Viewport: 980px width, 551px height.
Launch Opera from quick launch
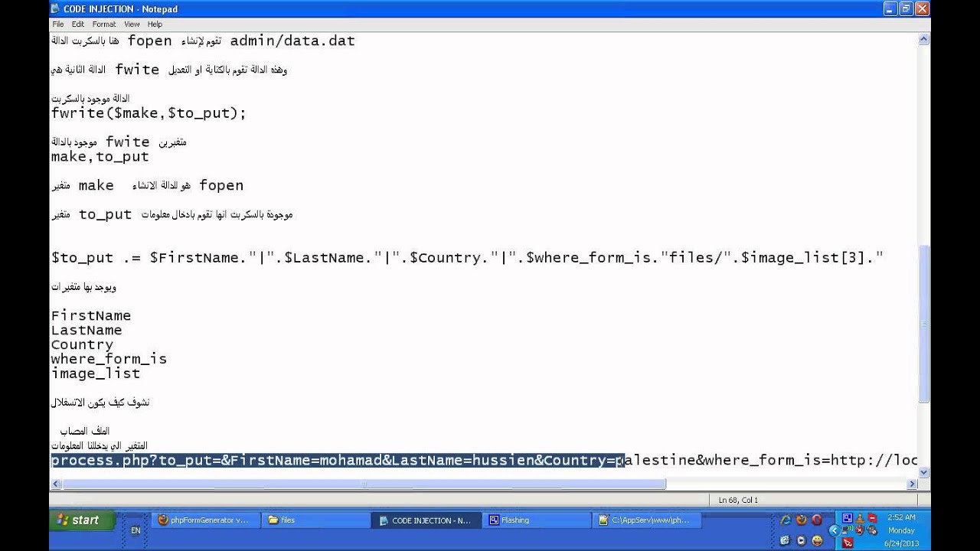(817, 520)
